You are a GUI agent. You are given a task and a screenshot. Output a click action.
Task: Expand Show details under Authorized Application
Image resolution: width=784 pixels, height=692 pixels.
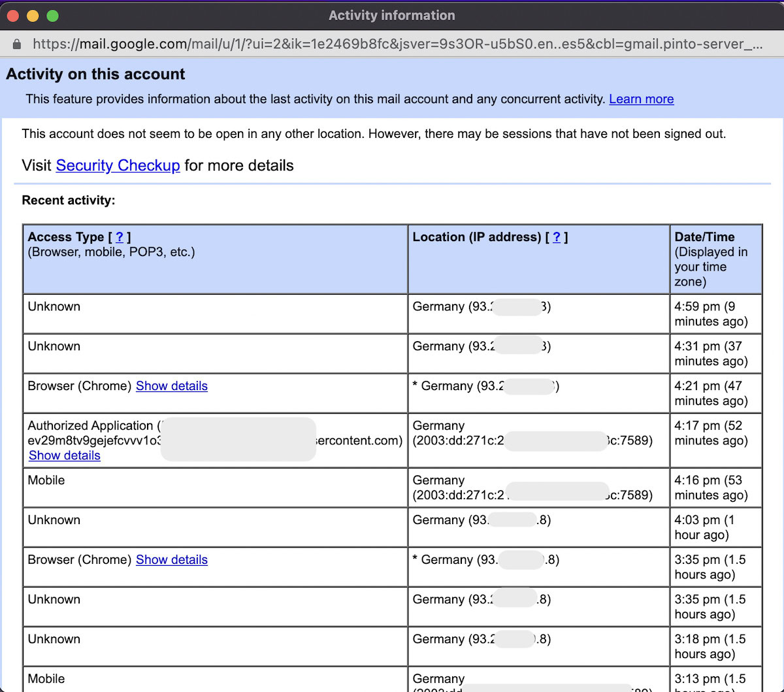65,455
